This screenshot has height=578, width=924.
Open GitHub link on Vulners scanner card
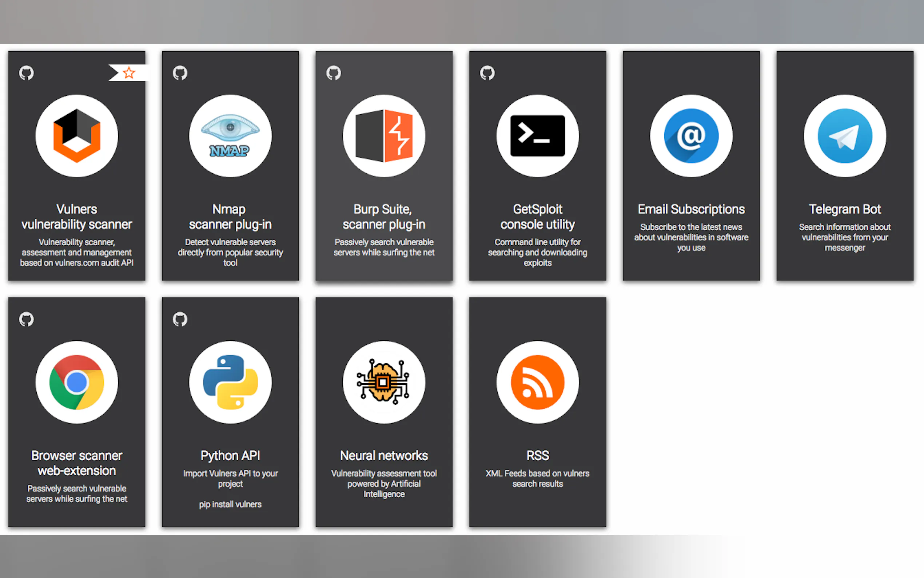(26, 73)
